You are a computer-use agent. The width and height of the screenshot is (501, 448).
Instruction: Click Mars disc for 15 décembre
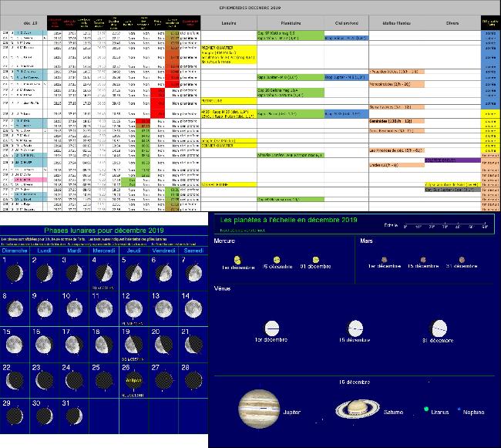pos(423,259)
